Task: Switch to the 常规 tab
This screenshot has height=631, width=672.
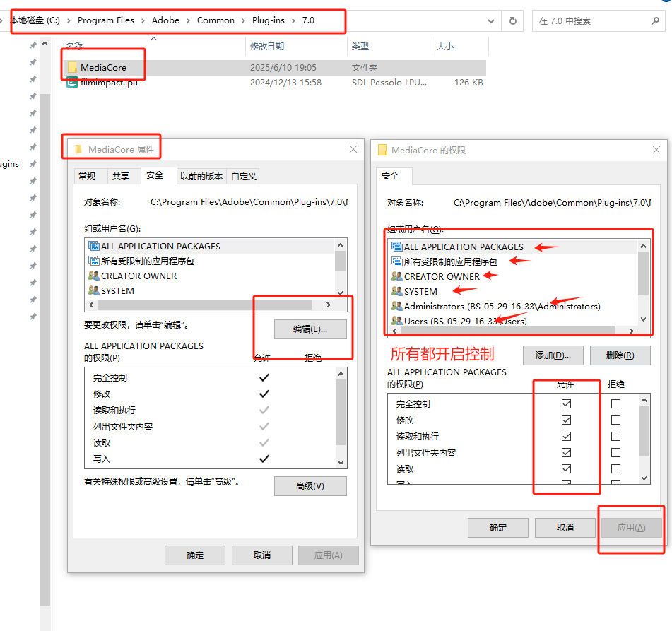Action: [x=87, y=176]
